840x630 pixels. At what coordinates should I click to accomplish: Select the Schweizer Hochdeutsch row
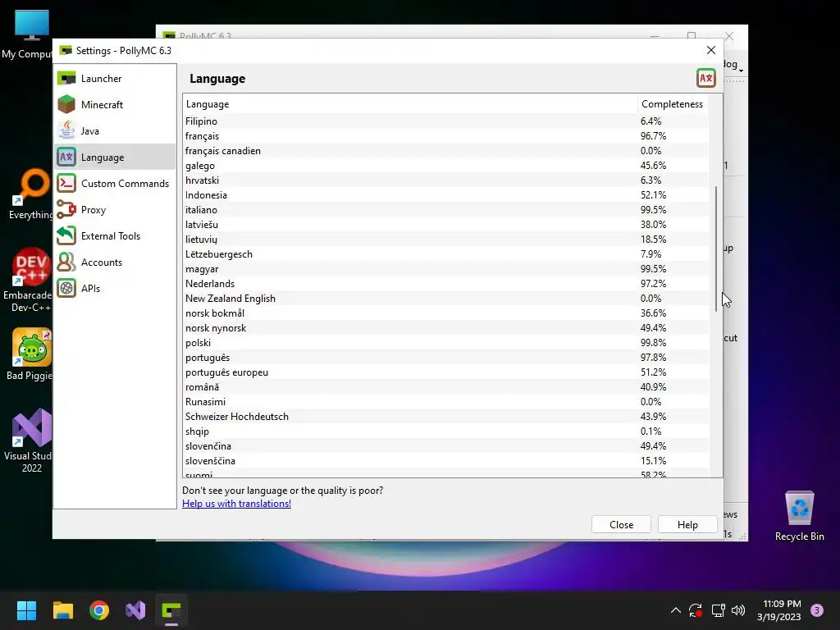click(x=446, y=417)
